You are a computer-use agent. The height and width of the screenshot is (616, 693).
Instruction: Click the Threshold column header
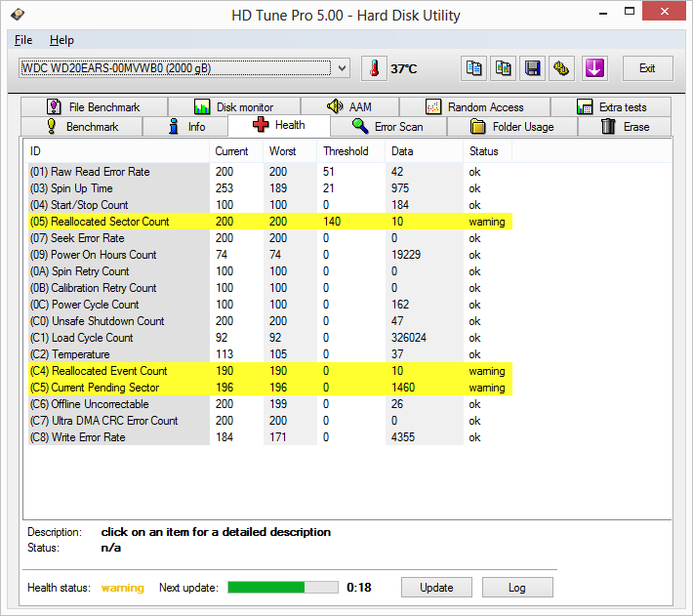point(351,151)
